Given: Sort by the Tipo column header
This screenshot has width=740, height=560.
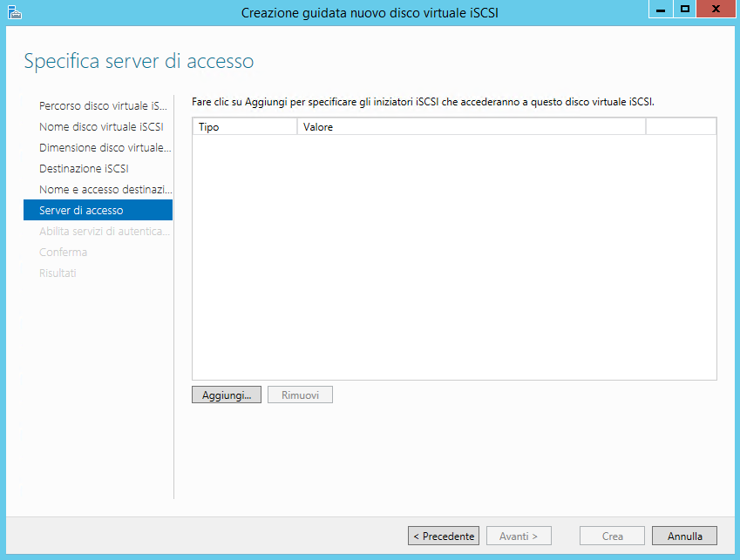Looking at the screenshot, I should pos(245,127).
